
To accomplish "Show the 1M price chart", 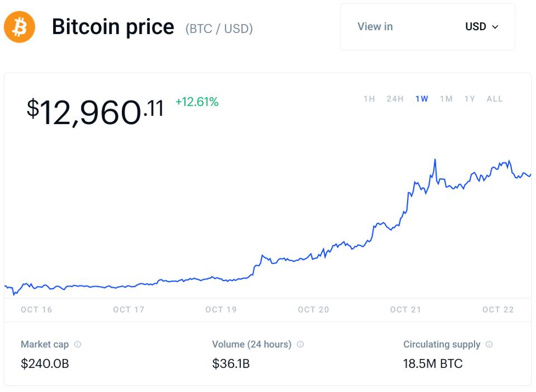I will pos(446,99).
